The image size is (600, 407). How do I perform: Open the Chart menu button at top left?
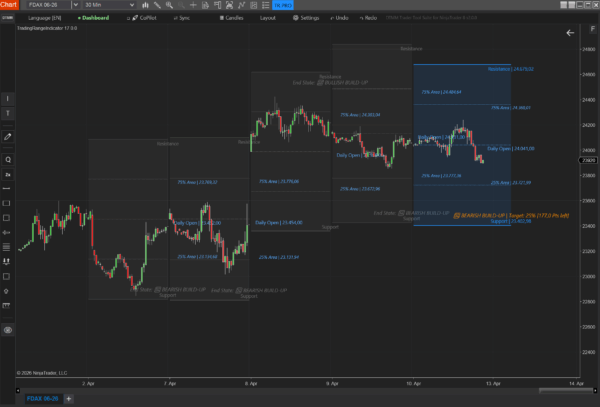pyautogui.click(x=9, y=5)
